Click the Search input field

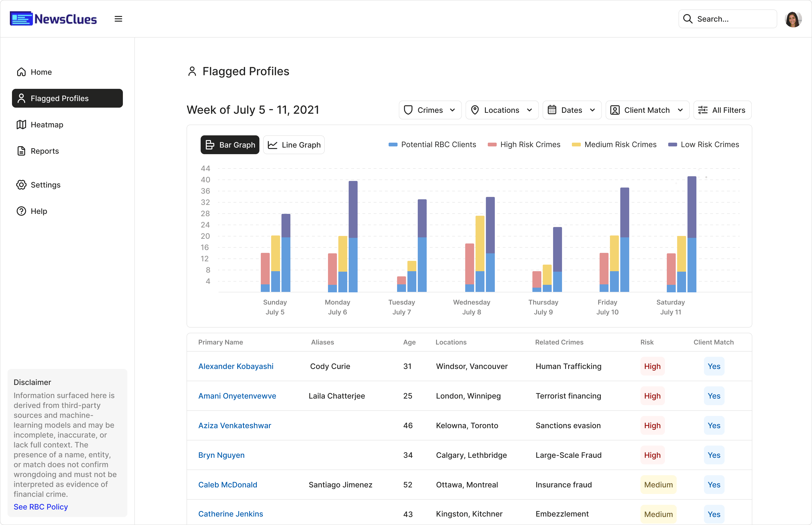click(x=733, y=19)
